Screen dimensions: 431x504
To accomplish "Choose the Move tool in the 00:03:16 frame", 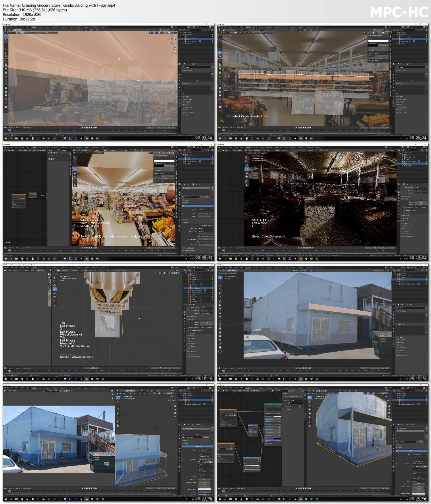I will point(6,45).
